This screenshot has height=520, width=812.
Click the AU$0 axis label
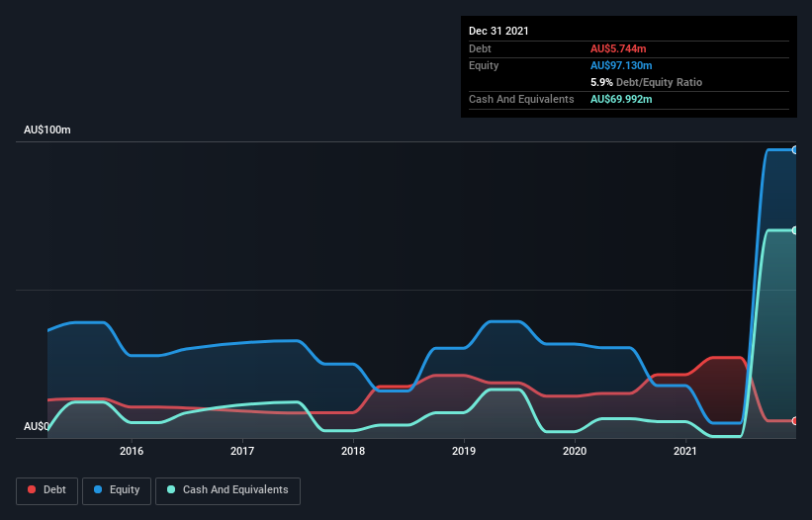pyautogui.click(x=37, y=426)
